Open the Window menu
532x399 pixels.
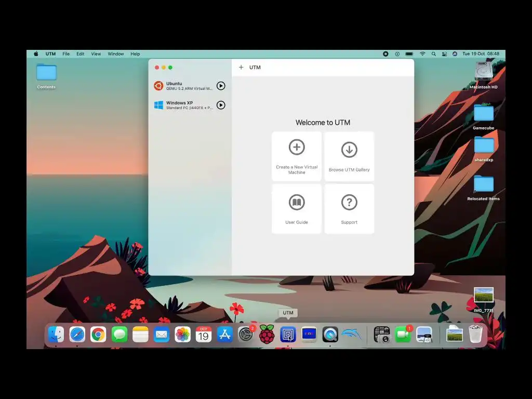[x=116, y=54]
